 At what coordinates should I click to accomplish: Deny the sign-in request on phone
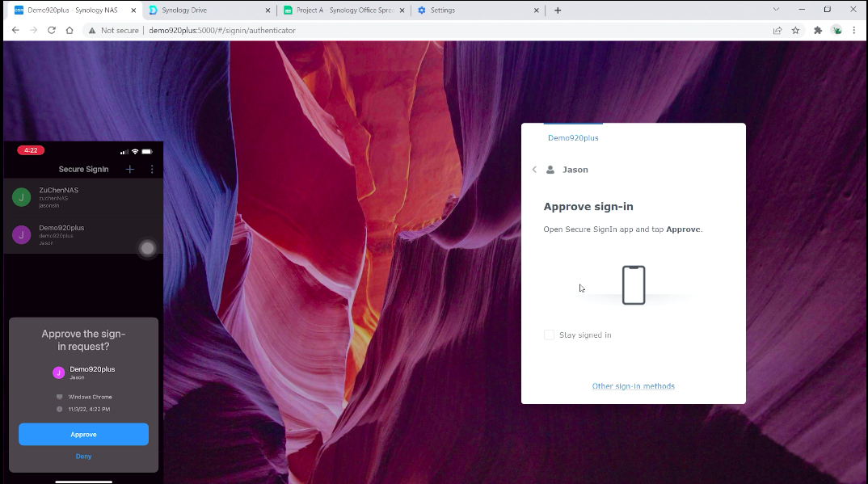coord(83,457)
